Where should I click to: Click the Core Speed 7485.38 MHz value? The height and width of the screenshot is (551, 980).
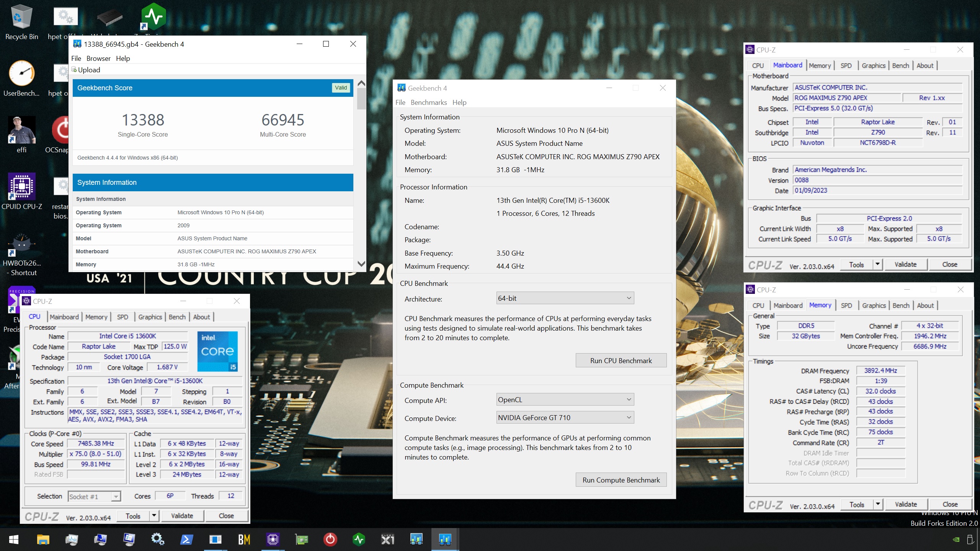point(96,443)
